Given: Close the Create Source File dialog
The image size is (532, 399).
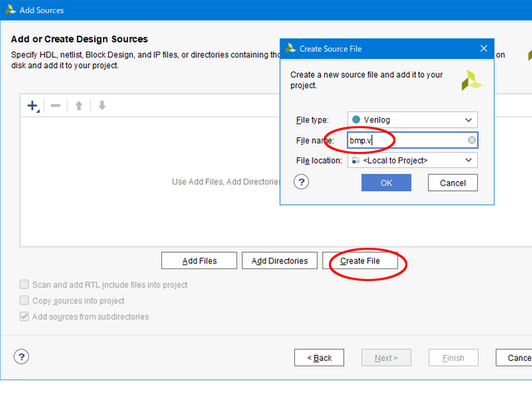Looking at the screenshot, I should coord(484,48).
